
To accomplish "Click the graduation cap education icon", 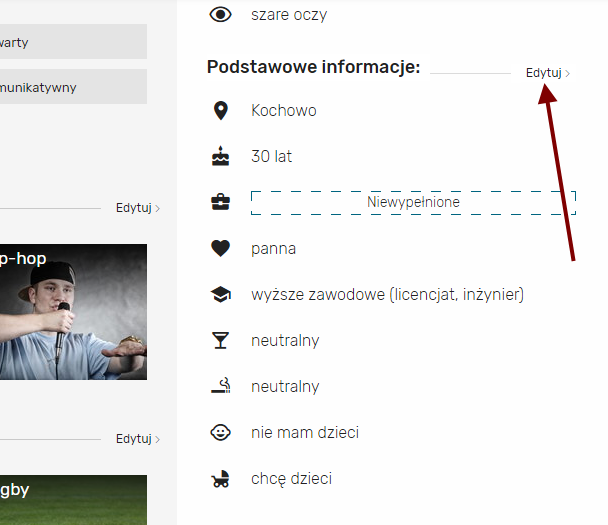I will (x=220, y=294).
